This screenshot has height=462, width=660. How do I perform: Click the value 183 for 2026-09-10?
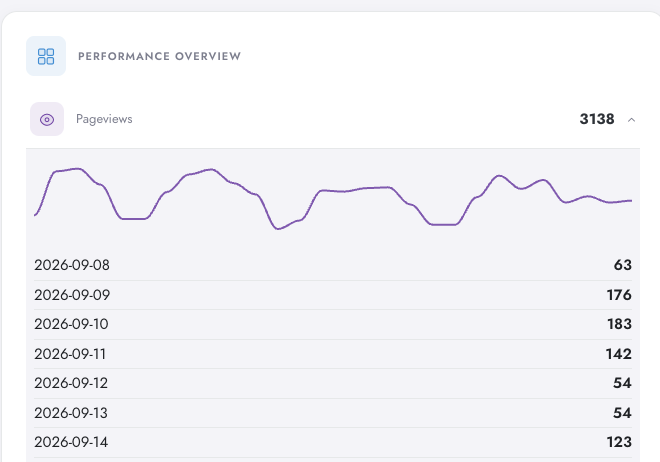click(619, 324)
